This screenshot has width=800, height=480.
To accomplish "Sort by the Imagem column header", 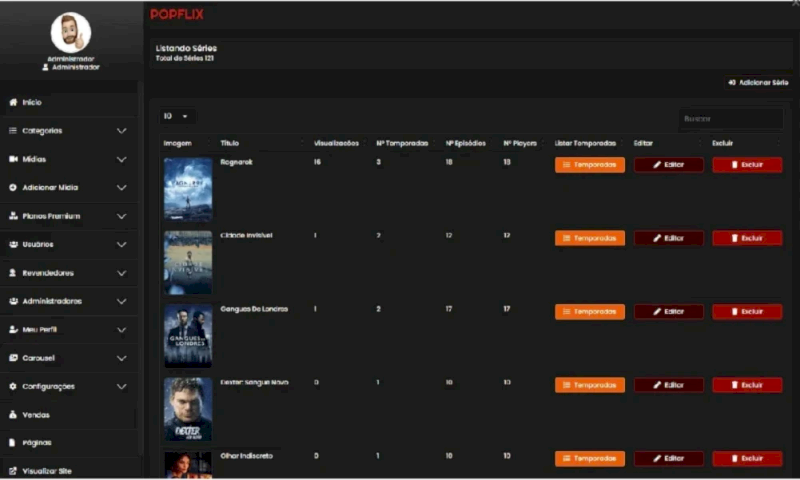I will [178, 143].
